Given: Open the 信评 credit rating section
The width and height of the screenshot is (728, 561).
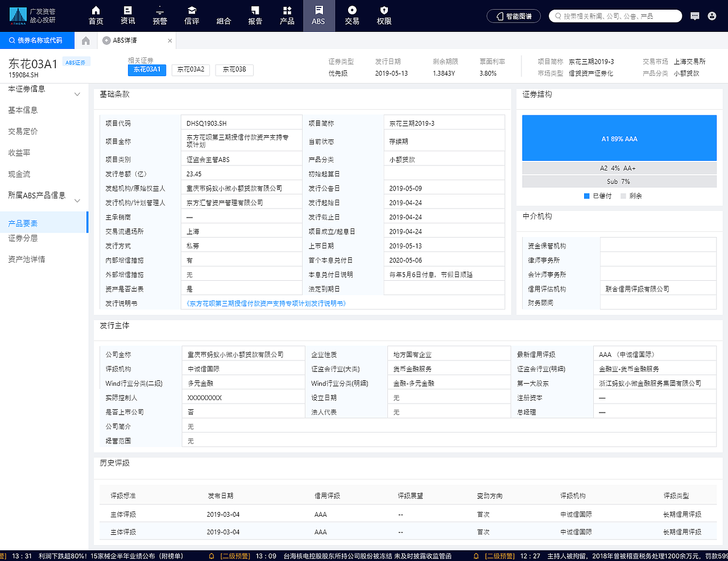Looking at the screenshot, I should pyautogui.click(x=192, y=15).
